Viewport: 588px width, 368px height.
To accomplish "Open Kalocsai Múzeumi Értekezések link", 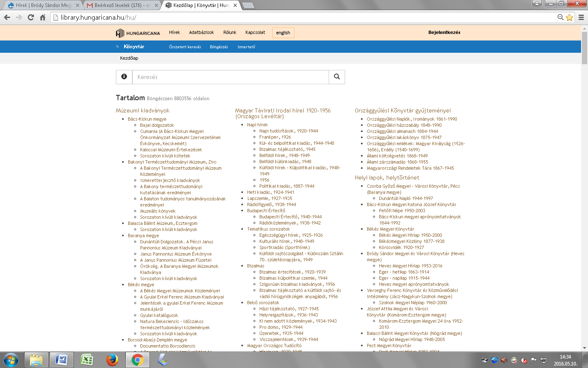I will 171,150.
